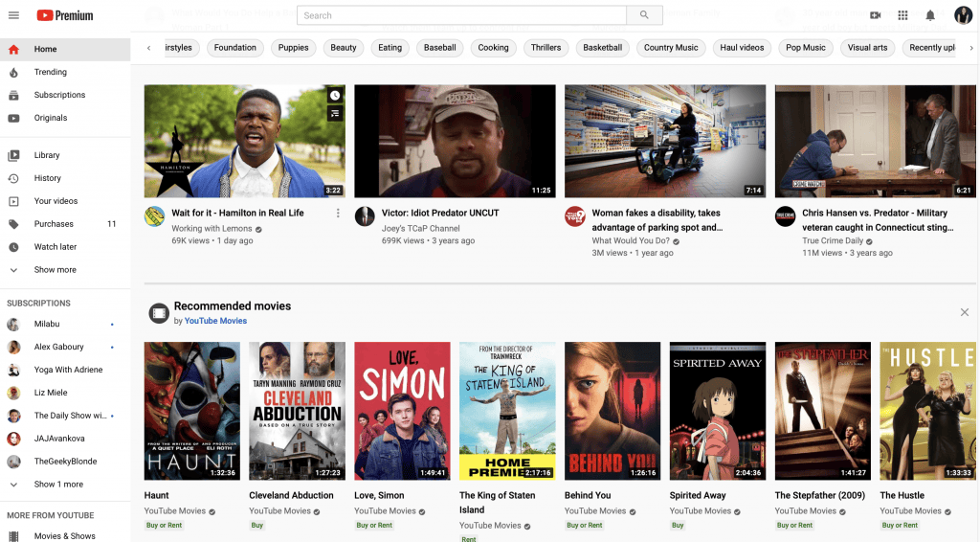Open Yoga With Adriene channel
The image size is (980, 542).
pos(65,370)
